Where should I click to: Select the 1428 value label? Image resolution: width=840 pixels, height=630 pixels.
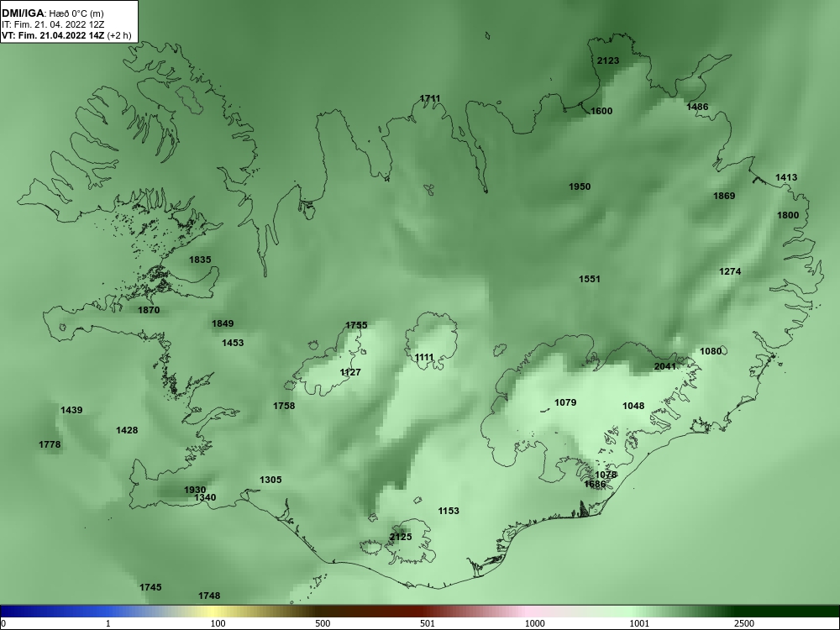tap(127, 430)
